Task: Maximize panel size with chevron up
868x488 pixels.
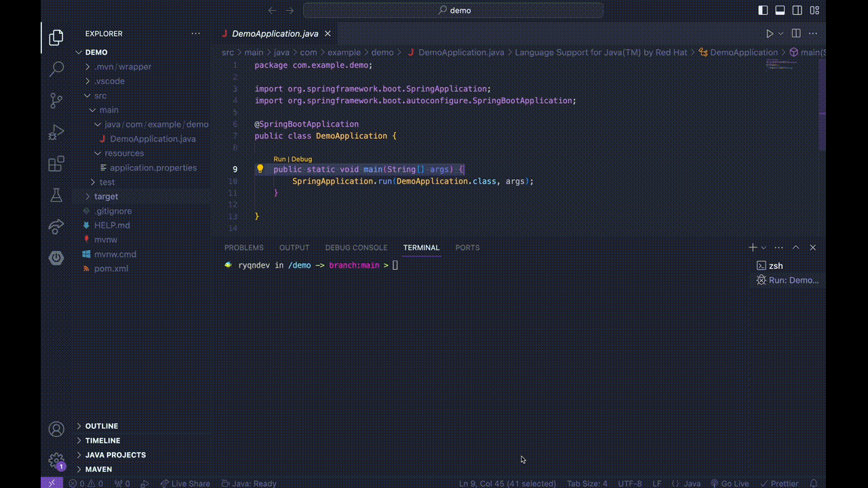Action: 796,247
